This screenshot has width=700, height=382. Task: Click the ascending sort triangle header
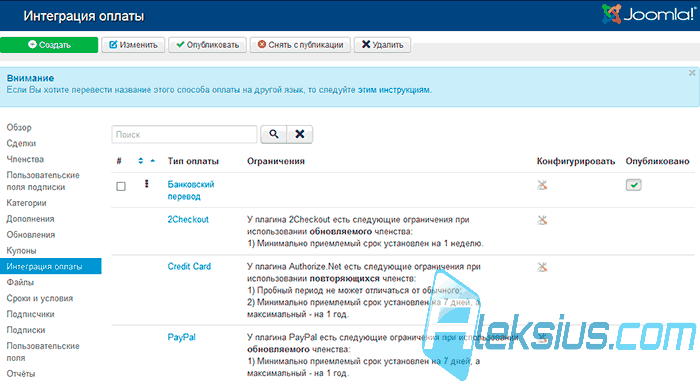153,161
